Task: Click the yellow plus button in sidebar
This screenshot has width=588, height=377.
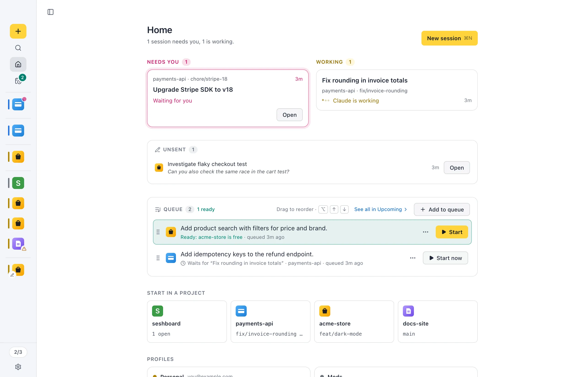Action: [x=18, y=31]
